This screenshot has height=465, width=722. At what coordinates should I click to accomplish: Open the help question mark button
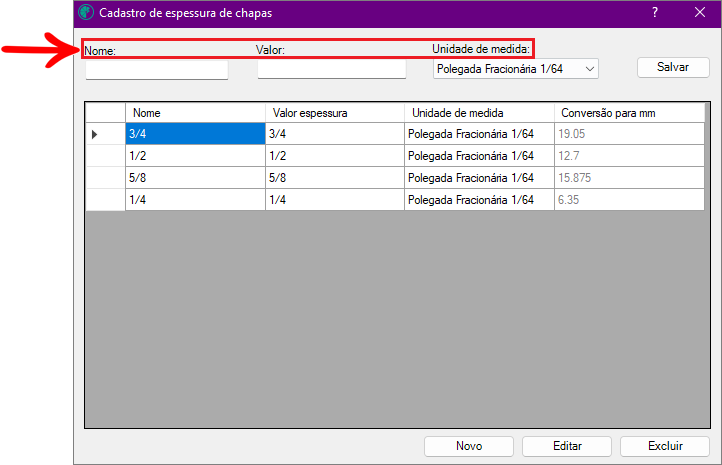pos(655,12)
